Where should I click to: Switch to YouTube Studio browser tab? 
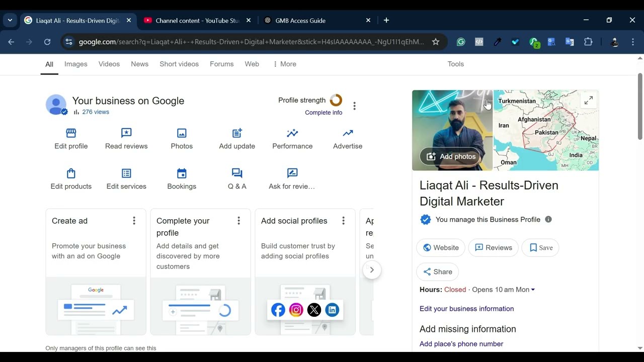[198, 21]
